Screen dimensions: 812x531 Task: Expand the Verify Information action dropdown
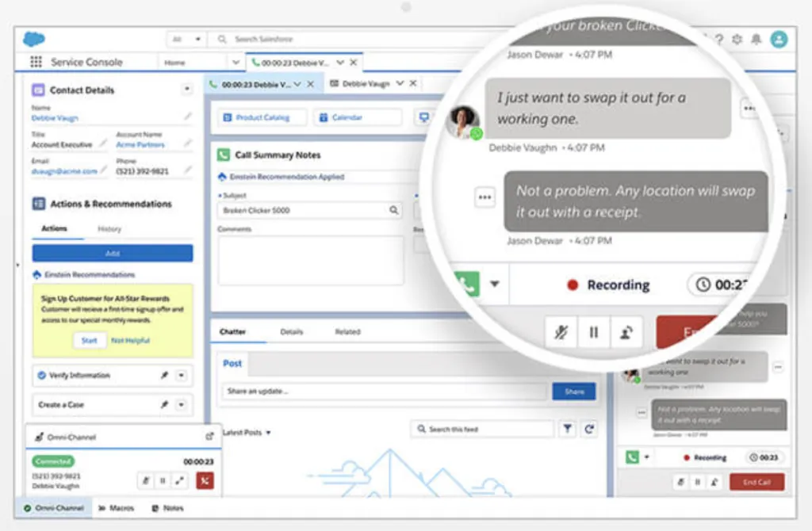coord(182,375)
